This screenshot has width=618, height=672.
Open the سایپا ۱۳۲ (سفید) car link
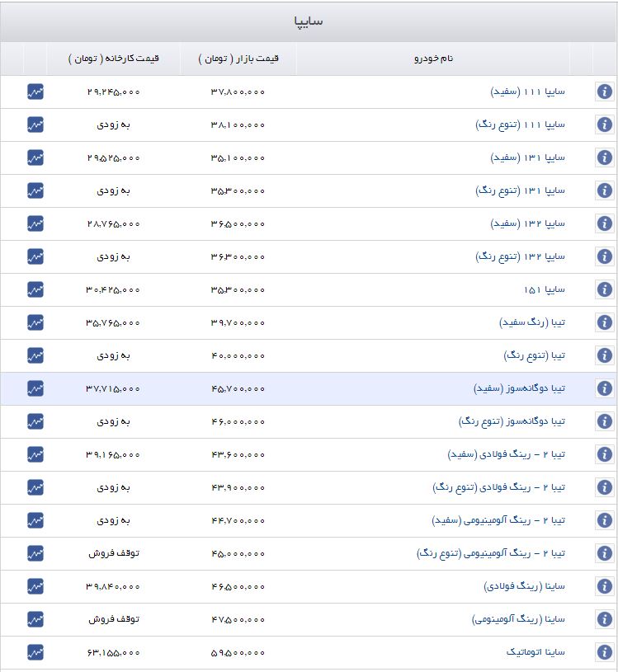point(527,223)
